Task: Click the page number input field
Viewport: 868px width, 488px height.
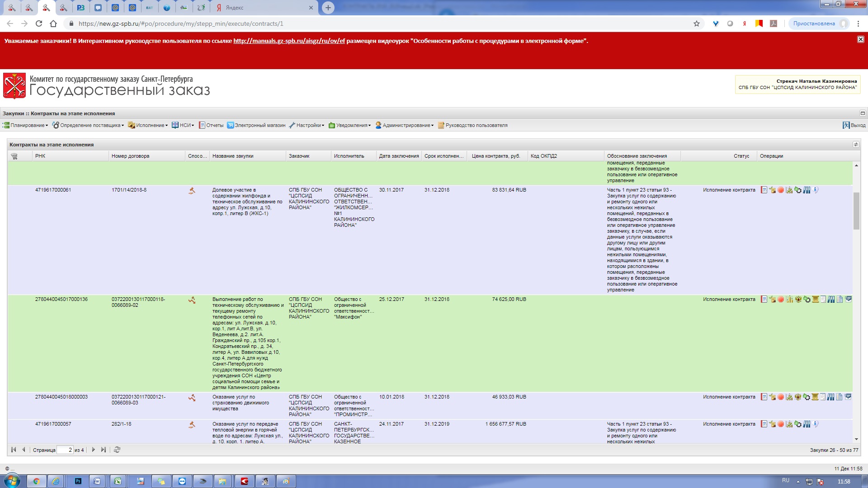Action: pos(65,450)
